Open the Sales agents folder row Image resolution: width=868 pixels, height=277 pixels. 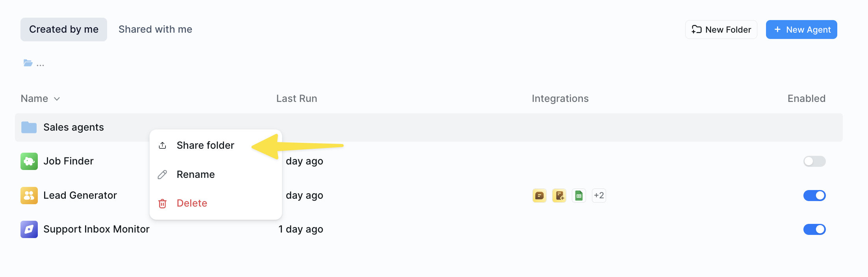tap(73, 127)
